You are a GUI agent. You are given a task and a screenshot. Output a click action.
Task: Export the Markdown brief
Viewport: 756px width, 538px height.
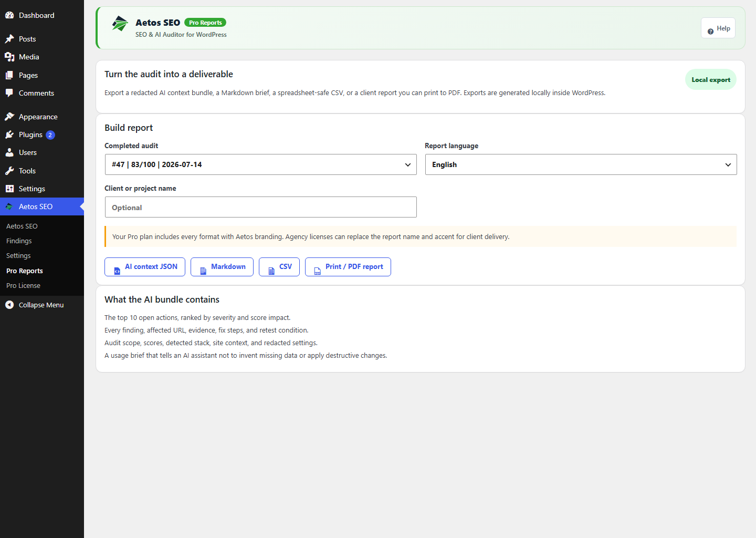(222, 267)
